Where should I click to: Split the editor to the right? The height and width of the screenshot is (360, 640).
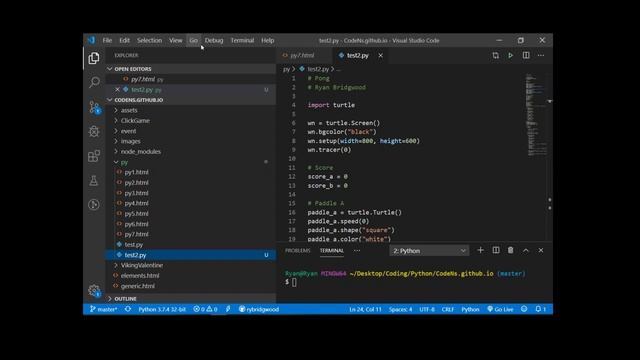click(526, 55)
